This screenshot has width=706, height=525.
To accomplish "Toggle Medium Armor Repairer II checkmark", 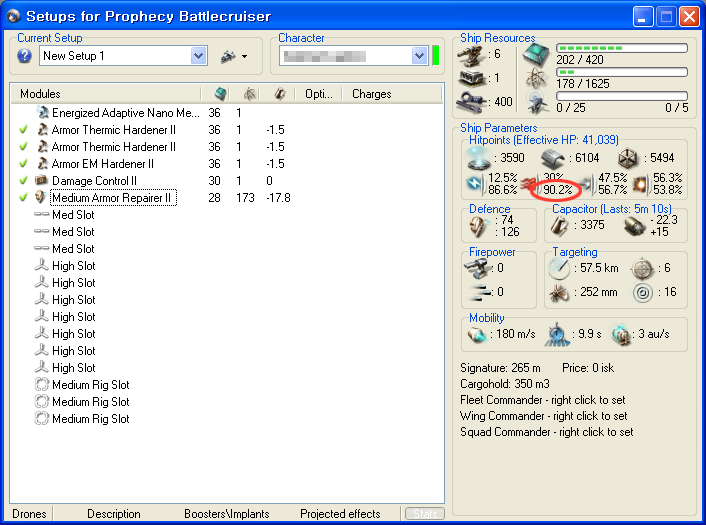I will click(x=23, y=197).
